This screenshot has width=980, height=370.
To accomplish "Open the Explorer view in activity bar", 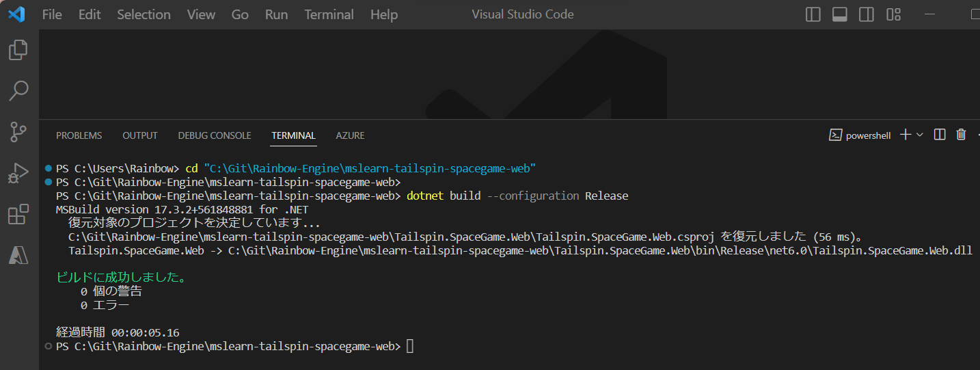I will pos(18,50).
